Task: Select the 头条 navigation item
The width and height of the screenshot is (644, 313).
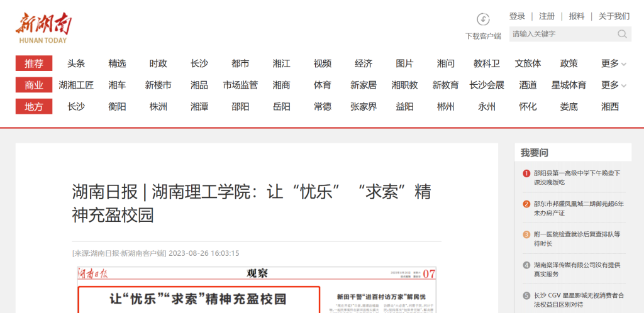Action: pos(76,63)
